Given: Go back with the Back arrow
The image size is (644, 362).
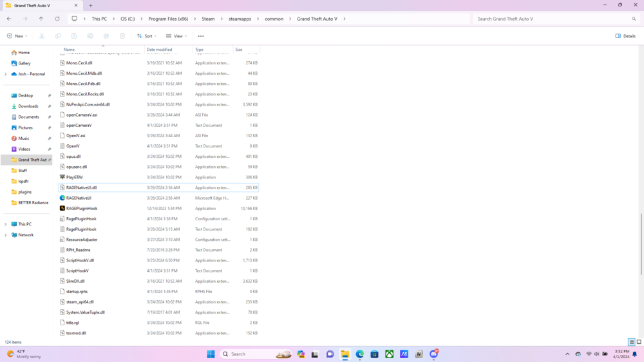Looking at the screenshot, I should click(x=9, y=19).
